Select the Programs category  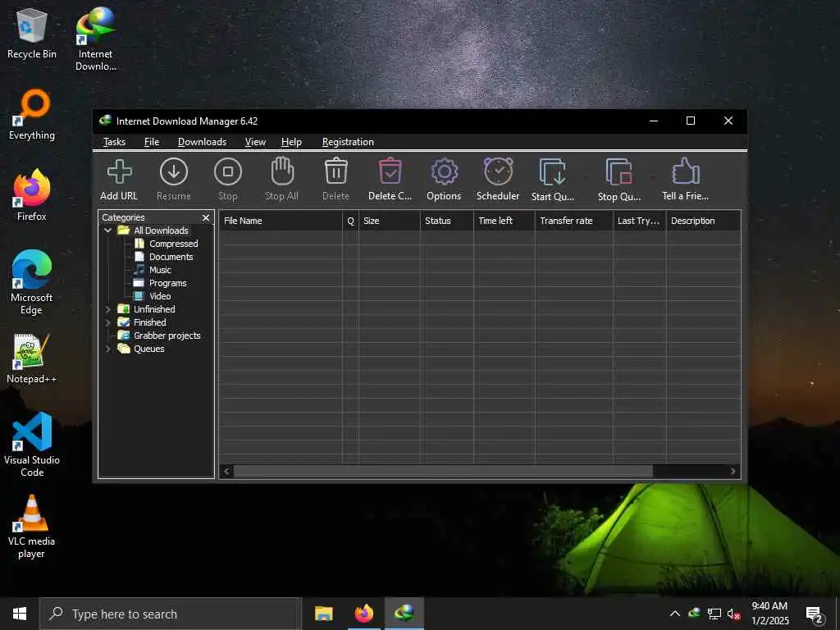[167, 283]
